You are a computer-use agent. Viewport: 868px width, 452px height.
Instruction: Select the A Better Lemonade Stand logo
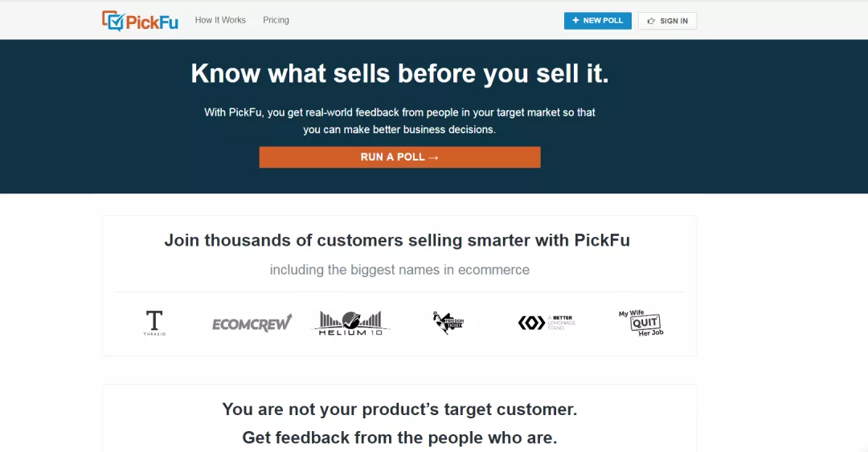click(x=547, y=323)
